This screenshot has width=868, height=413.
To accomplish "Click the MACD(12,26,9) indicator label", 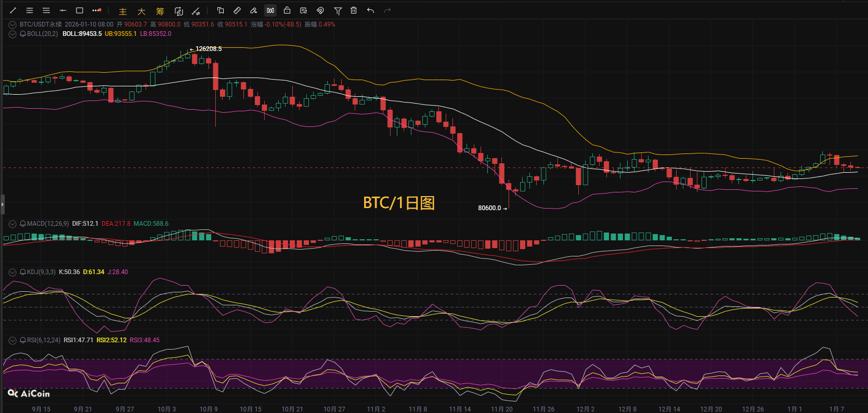I will [48, 224].
